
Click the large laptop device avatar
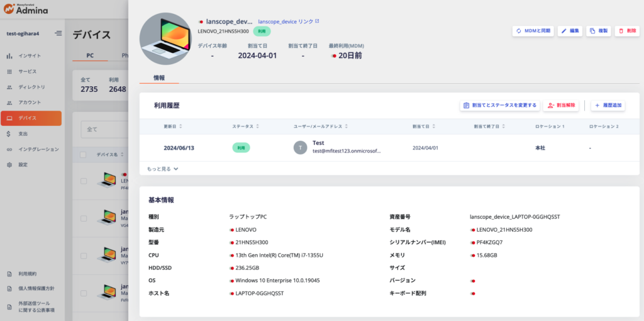click(165, 38)
